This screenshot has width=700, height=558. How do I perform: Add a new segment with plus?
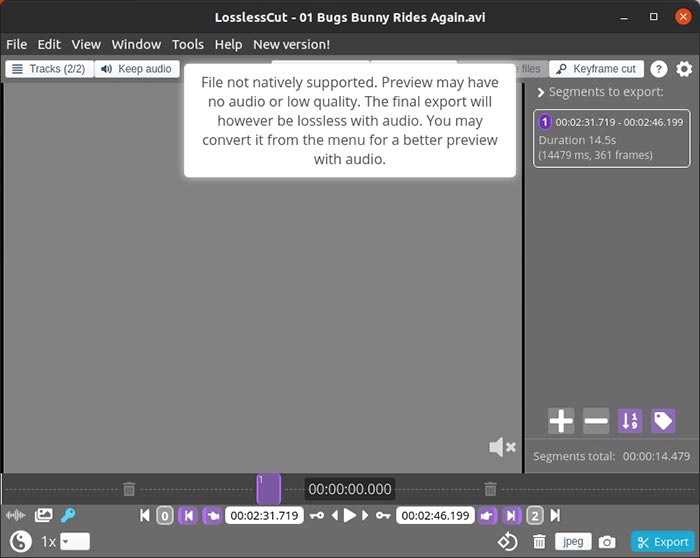click(x=561, y=421)
